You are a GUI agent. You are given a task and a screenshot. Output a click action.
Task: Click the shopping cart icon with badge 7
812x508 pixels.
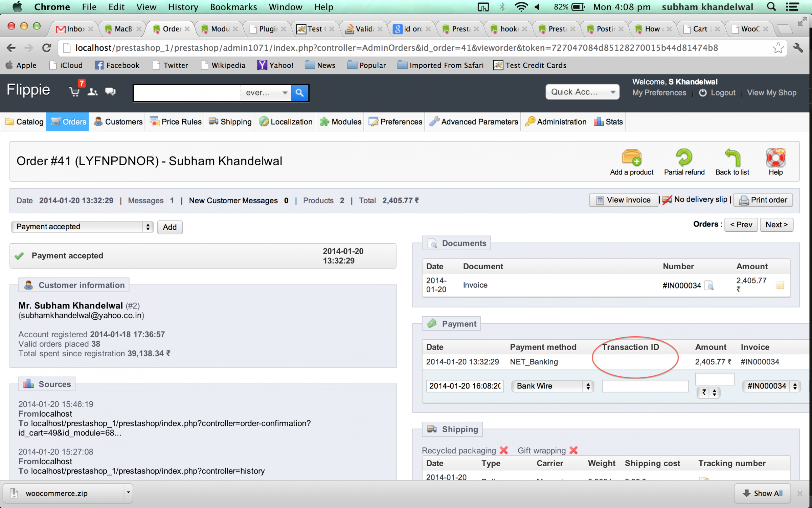click(x=74, y=91)
